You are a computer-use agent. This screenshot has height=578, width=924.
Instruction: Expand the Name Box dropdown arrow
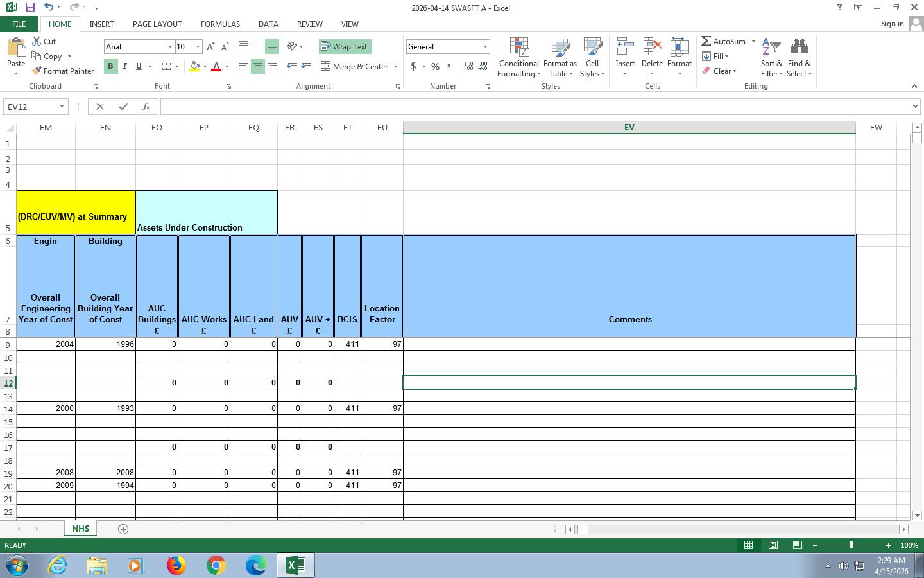click(62, 107)
